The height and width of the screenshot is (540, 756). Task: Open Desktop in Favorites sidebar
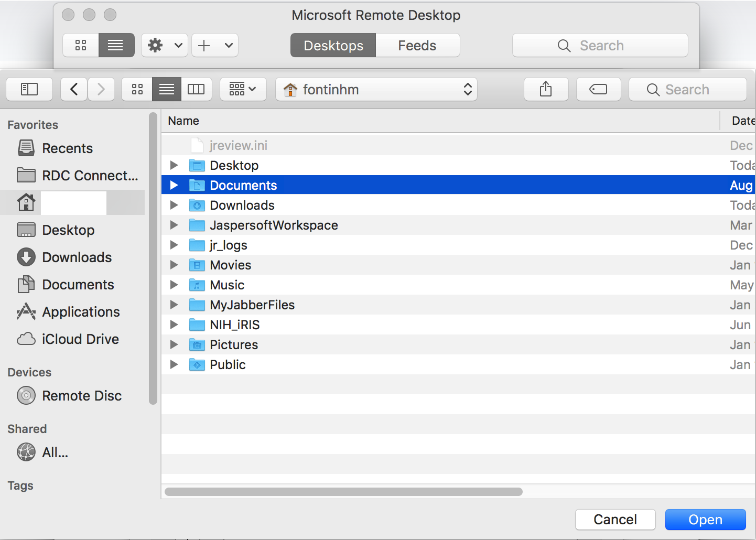[x=73, y=230]
